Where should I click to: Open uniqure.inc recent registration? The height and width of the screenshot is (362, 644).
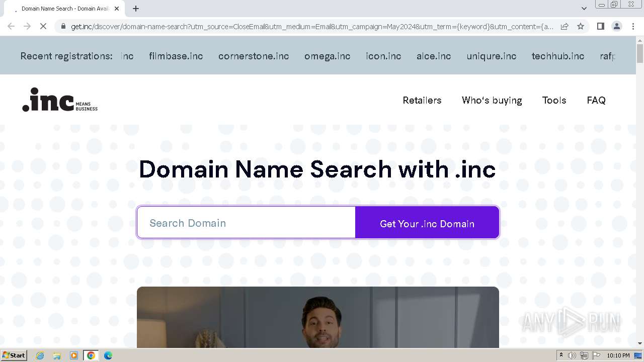click(491, 56)
